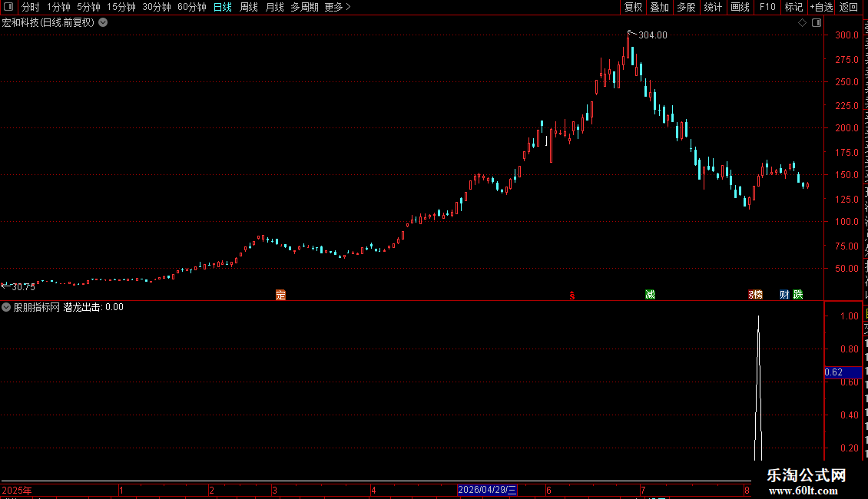Open the 多周期 multi-period view
Viewport: 868px width, 499px height.
304,7
